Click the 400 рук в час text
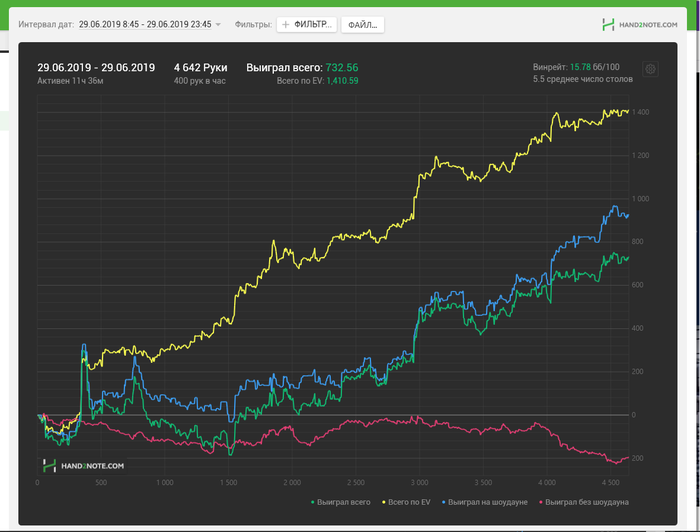 pos(200,81)
